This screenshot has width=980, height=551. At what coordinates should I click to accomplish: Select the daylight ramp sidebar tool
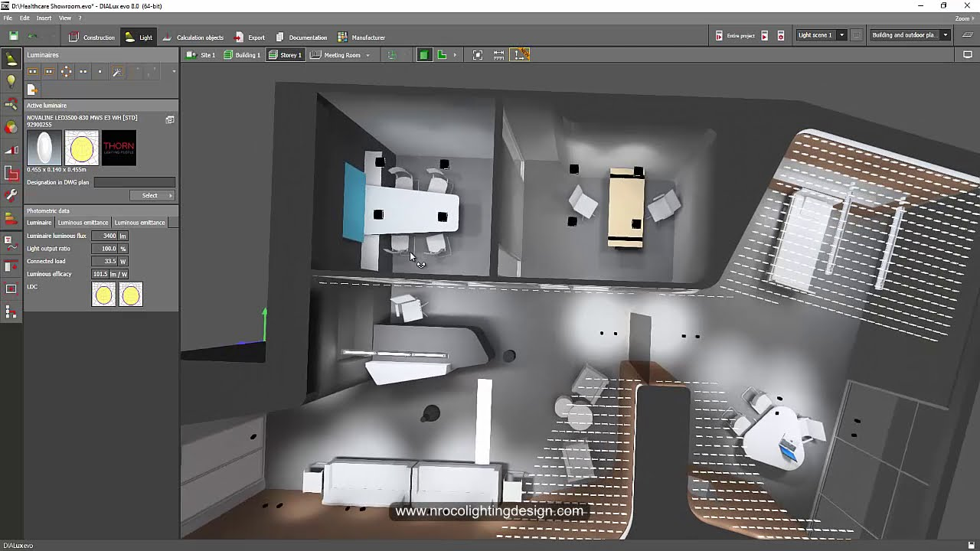click(x=11, y=150)
